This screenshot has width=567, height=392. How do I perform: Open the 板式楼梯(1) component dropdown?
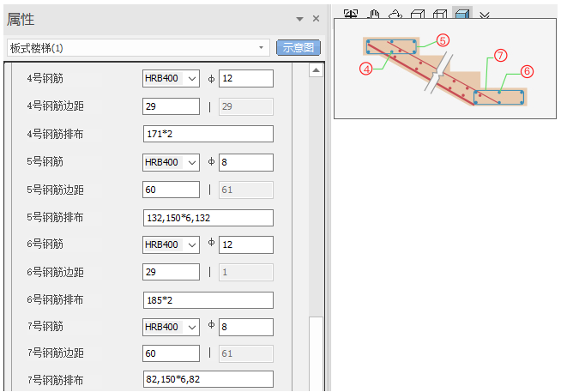[x=262, y=47]
